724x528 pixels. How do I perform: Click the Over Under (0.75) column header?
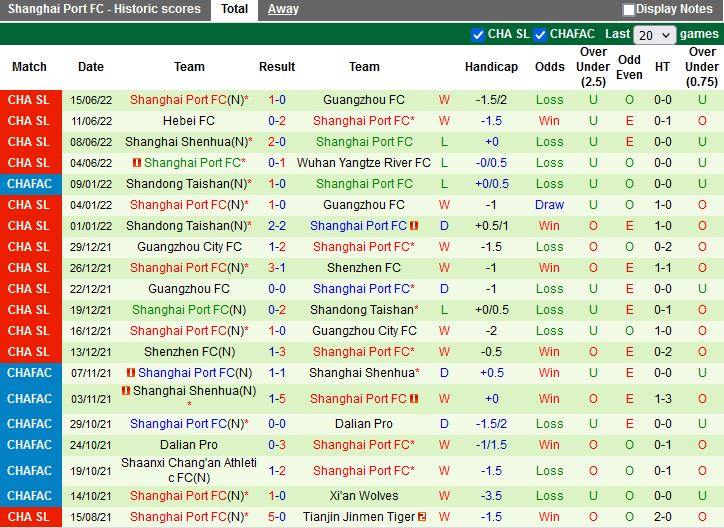[702, 67]
